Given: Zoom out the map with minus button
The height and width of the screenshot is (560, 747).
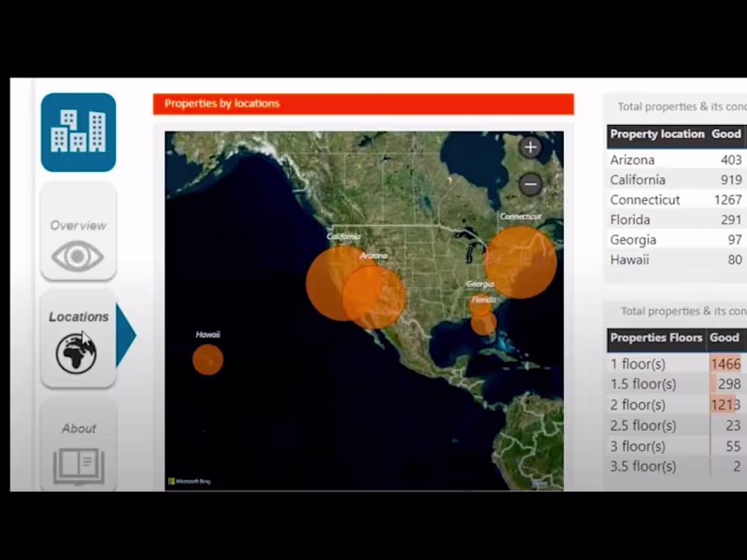Looking at the screenshot, I should pyautogui.click(x=530, y=184).
